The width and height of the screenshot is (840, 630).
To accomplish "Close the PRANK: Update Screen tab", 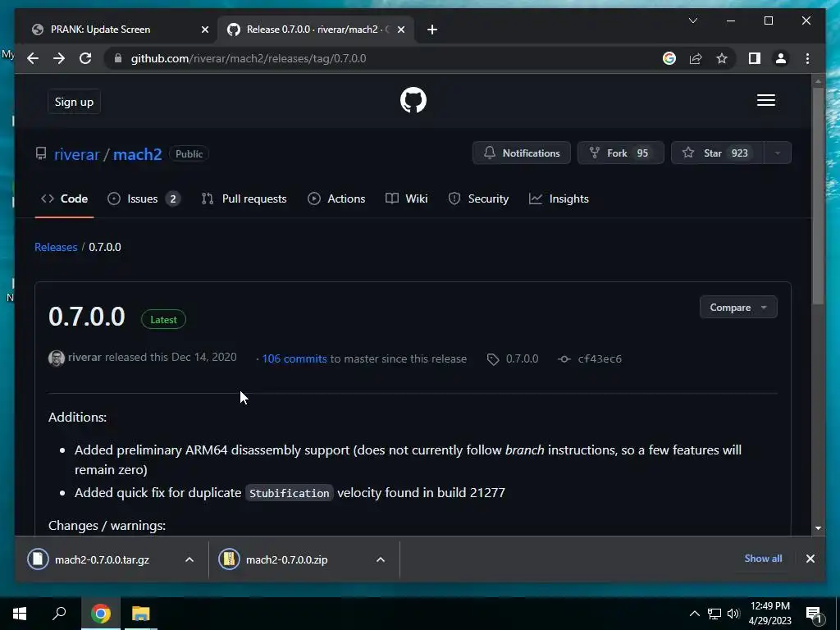I will click(x=204, y=30).
